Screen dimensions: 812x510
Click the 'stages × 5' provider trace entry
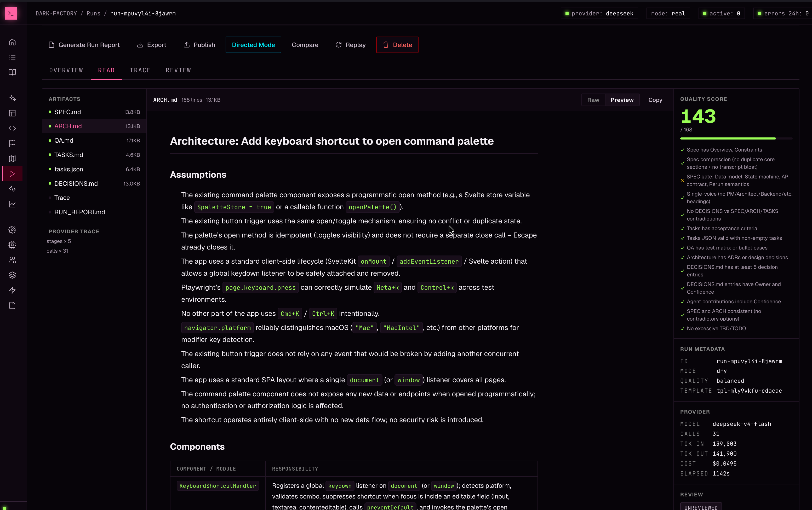pyautogui.click(x=59, y=241)
